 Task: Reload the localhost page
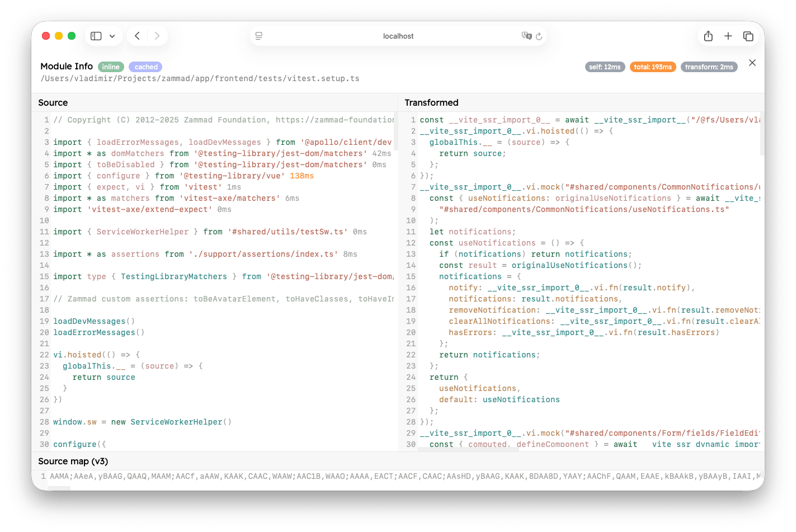[x=539, y=36]
